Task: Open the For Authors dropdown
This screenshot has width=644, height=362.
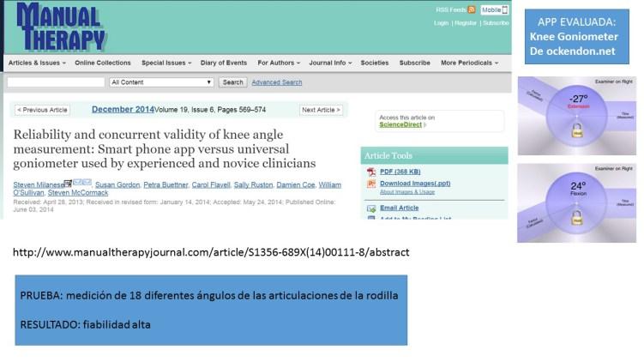Action: pyautogui.click(x=279, y=63)
